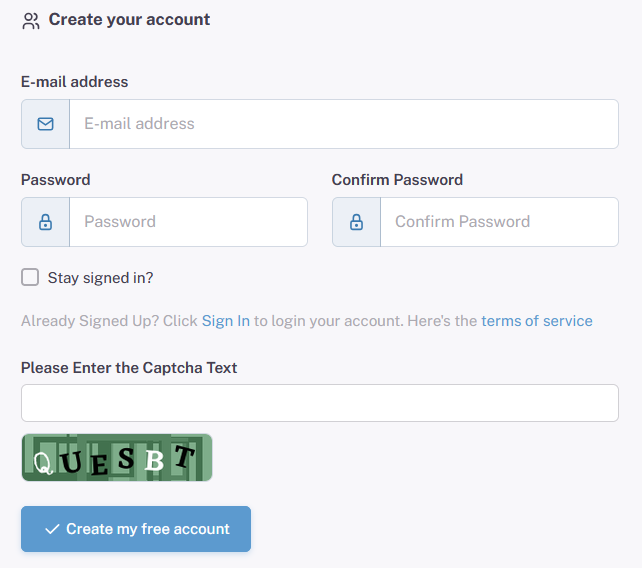Focus the Confirm Password input field
The width and height of the screenshot is (642, 568).
[499, 222]
